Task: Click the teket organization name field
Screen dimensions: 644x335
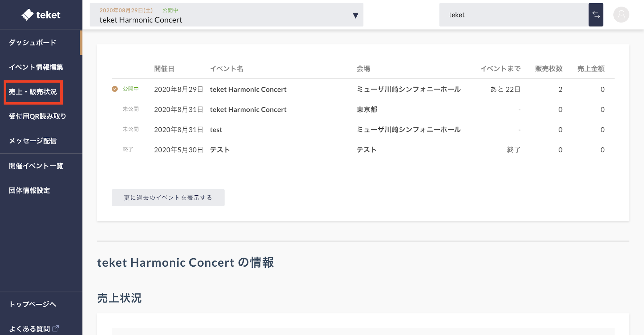Action: tap(514, 15)
